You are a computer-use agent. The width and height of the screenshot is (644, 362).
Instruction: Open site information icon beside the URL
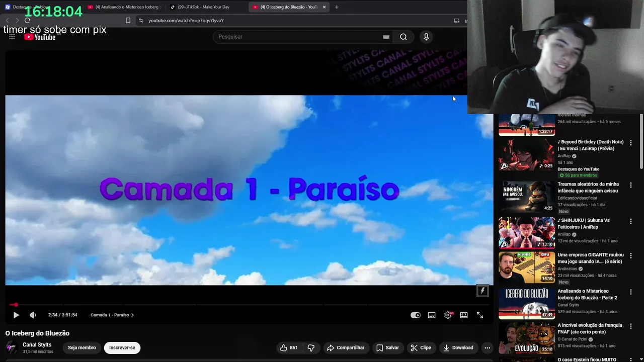coord(141,21)
